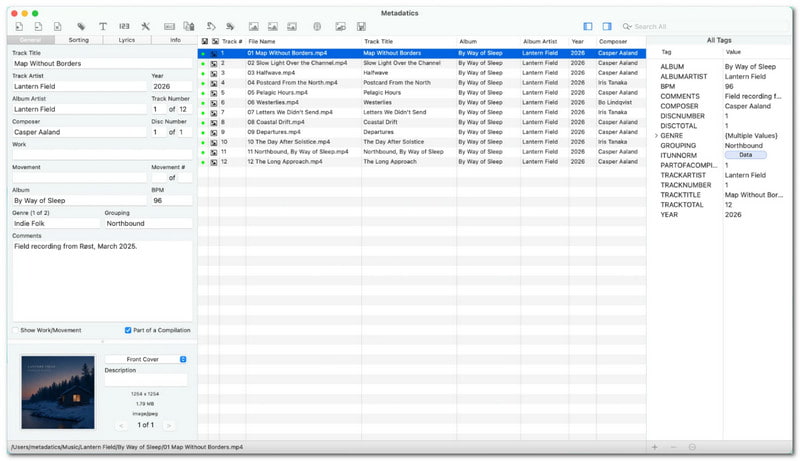This screenshot has height=461, width=800.
Task: Open the wrench and screwdriver tools icon
Action: click(x=145, y=27)
